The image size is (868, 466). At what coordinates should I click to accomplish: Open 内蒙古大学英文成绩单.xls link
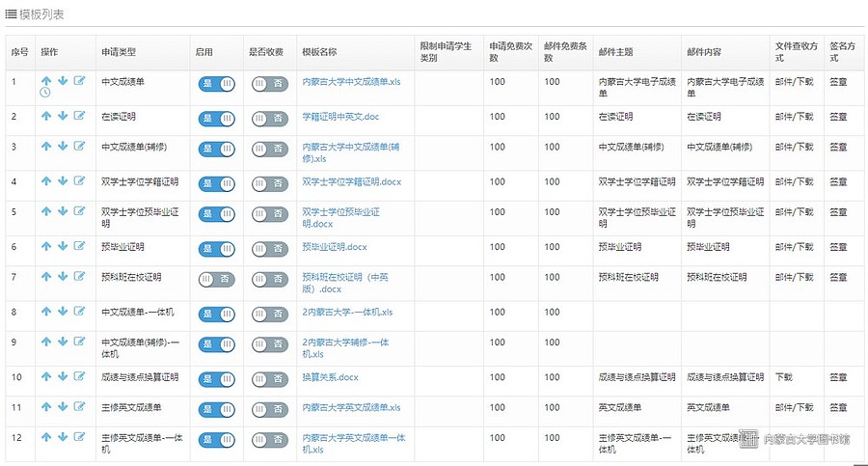pos(351,407)
